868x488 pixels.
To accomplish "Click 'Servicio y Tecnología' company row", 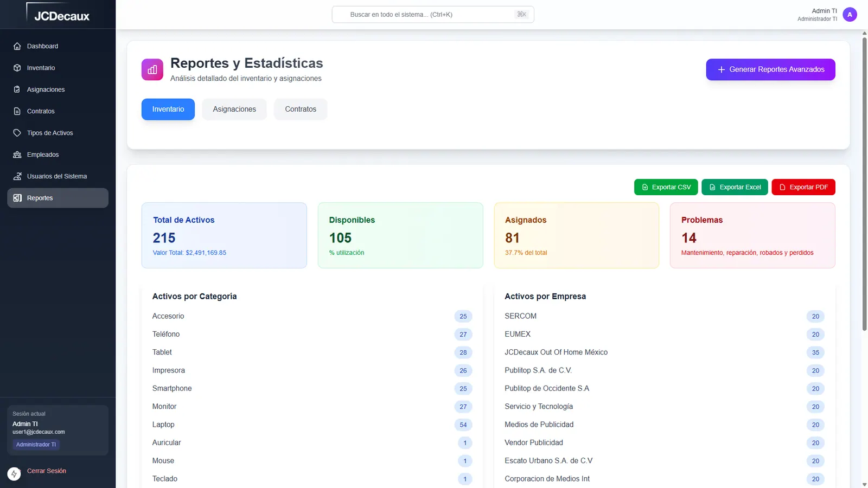I will click(x=665, y=407).
